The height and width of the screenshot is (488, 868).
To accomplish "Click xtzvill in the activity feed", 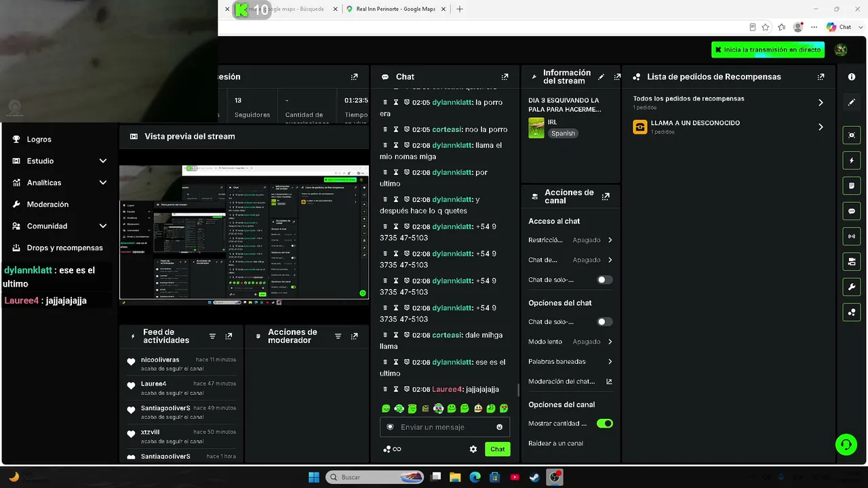I will click(x=151, y=432).
